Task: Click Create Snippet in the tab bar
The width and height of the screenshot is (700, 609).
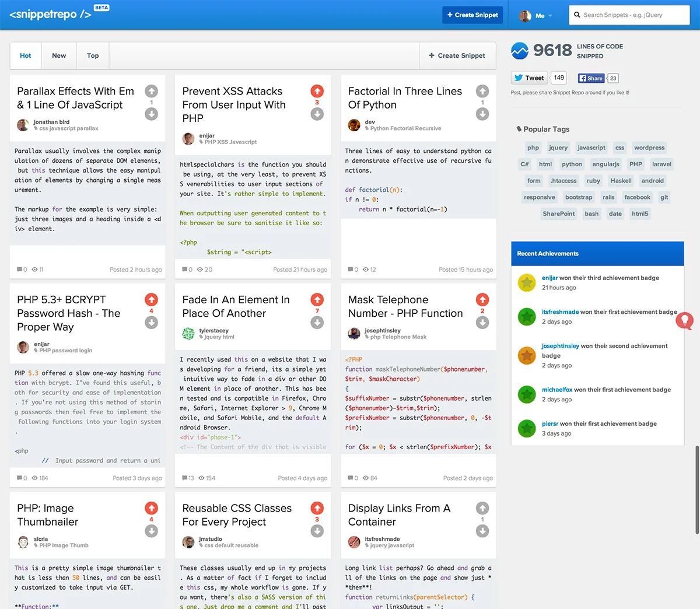Action: pos(457,55)
